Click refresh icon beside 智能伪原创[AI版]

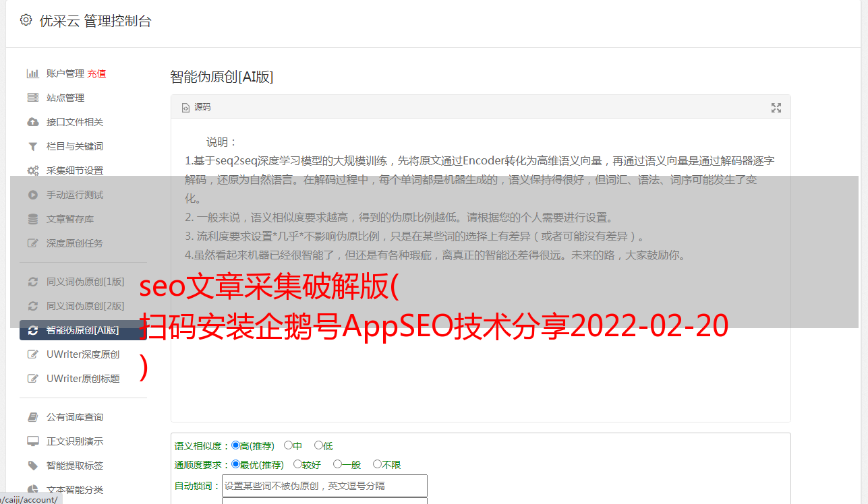[x=32, y=330]
